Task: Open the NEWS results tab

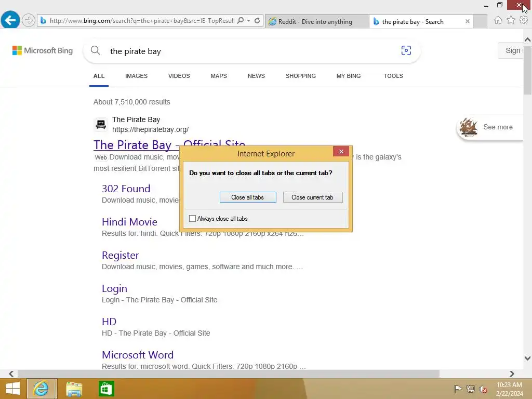Action: 256,76
